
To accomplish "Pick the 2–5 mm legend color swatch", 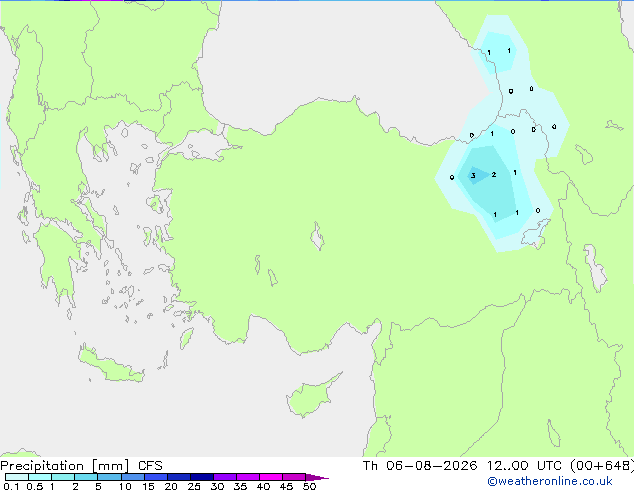I will [x=86, y=477].
